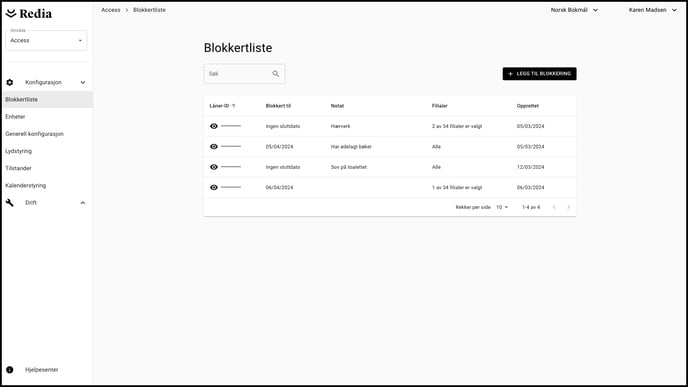
Task: Show the Låner-ID in the 06/04/2024 row
Action: pos(214,187)
